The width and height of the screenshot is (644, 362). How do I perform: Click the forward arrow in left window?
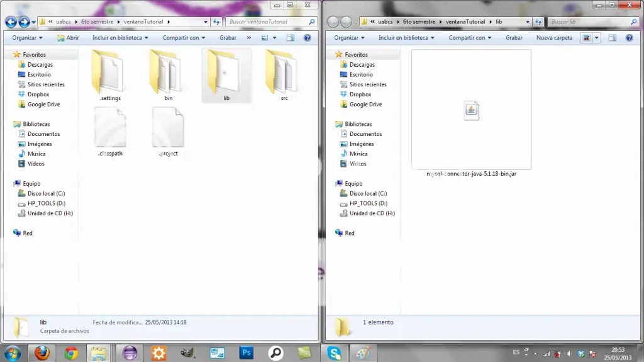tap(24, 22)
